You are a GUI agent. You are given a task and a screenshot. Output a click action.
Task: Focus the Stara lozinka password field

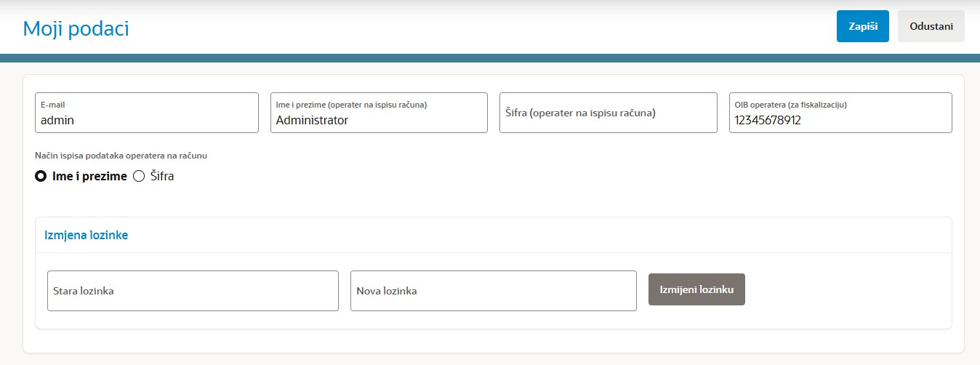coord(193,291)
